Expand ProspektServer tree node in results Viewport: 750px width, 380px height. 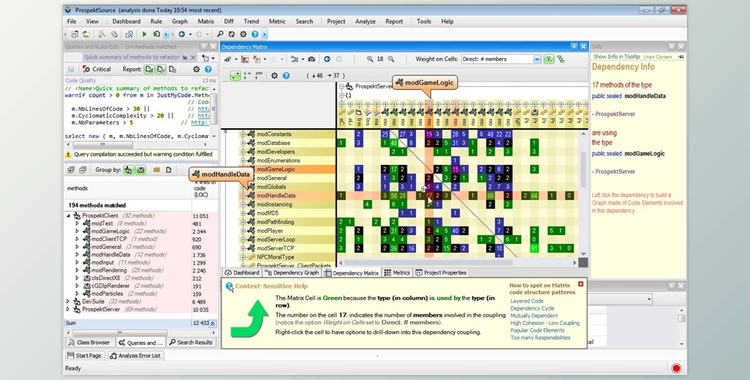(x=68, y=309)
